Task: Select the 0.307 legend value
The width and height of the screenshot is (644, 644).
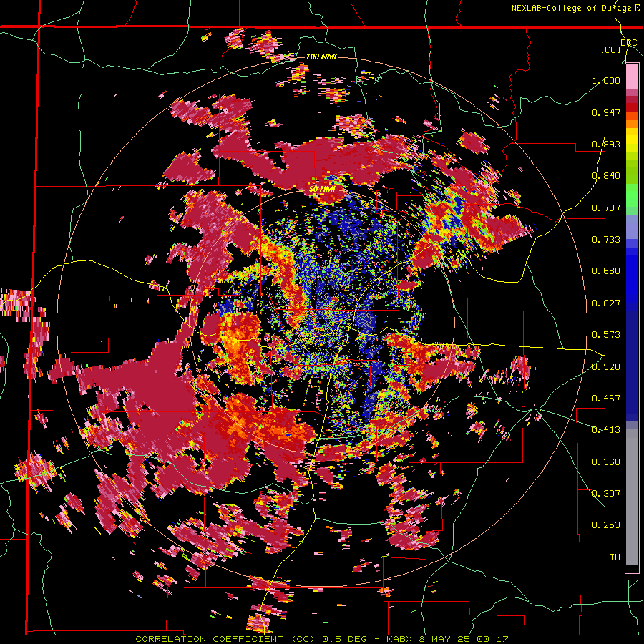Action: tap(606, 494)
